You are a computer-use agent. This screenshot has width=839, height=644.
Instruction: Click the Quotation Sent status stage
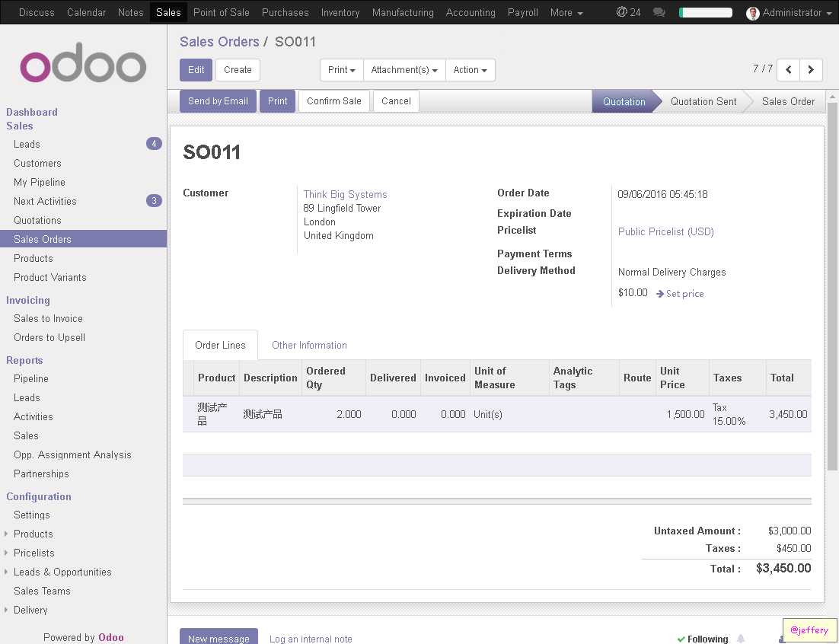click(703, 102)
